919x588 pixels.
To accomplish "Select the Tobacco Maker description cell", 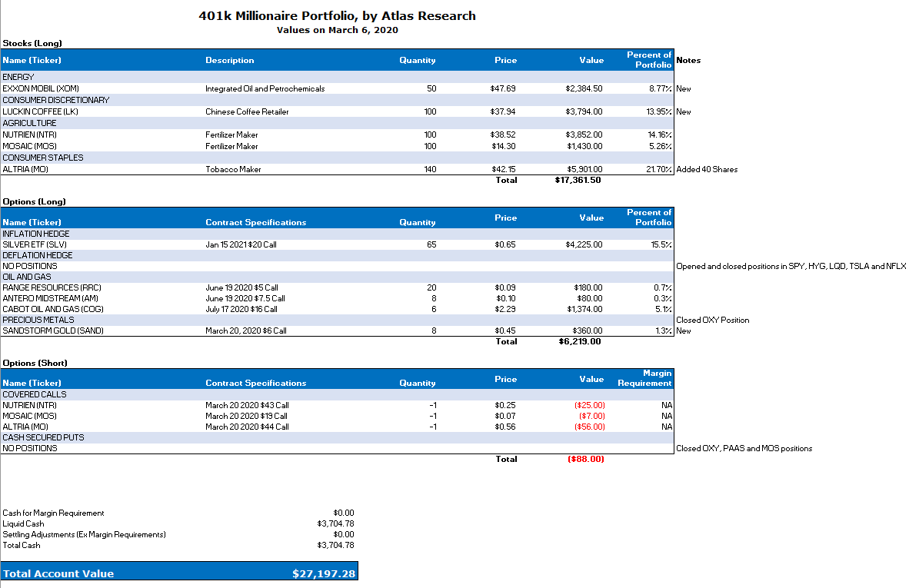I will click(233, 169).
